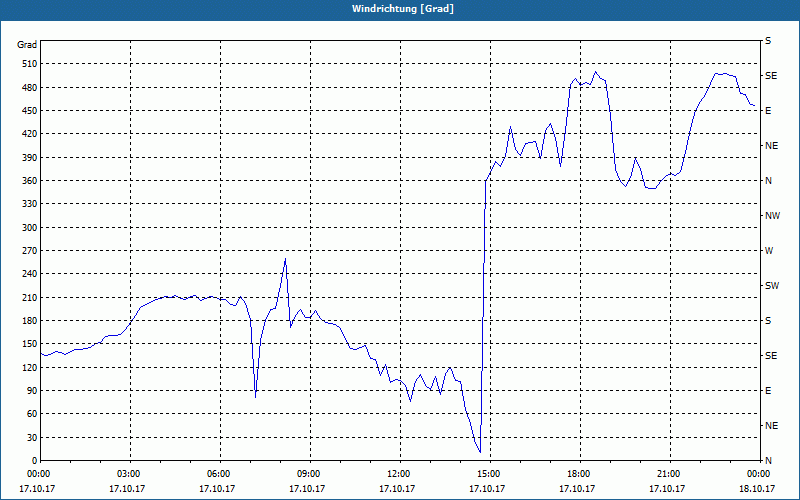Screen dimensions: 800x500
Task: Select the 450 y-axis value
Action: [x=30, y=111]
